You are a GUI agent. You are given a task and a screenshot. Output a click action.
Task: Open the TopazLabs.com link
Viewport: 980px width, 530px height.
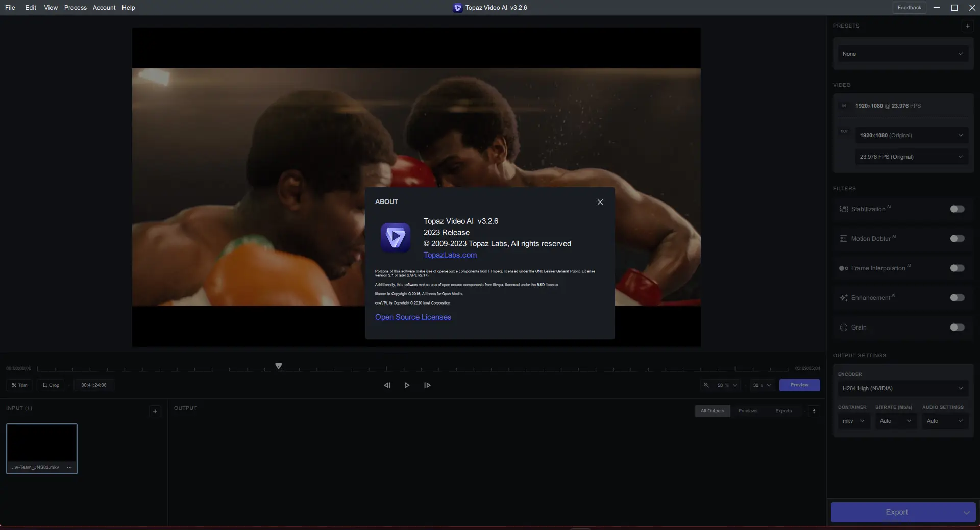(x=450, y=255)
